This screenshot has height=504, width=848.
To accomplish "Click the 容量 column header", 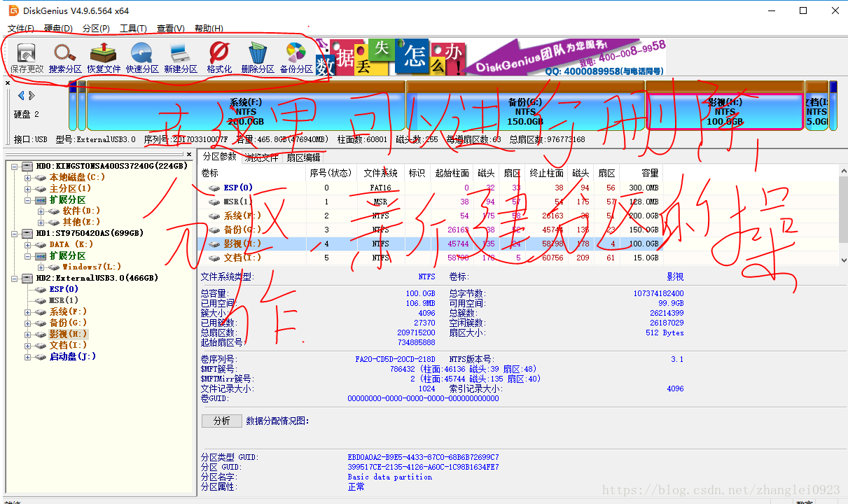I will point(641,172).
